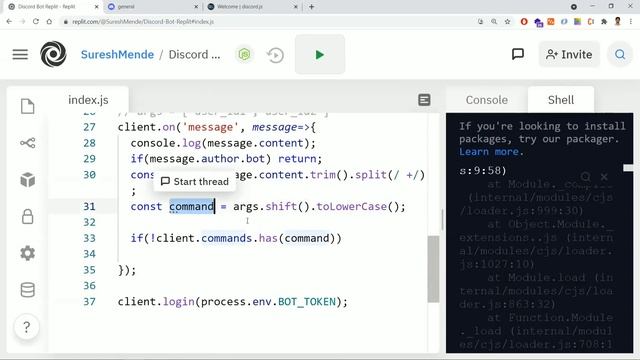Click the Node.js language badge icon
Viewport: 640px width, 360px height.
click(244, 54)
